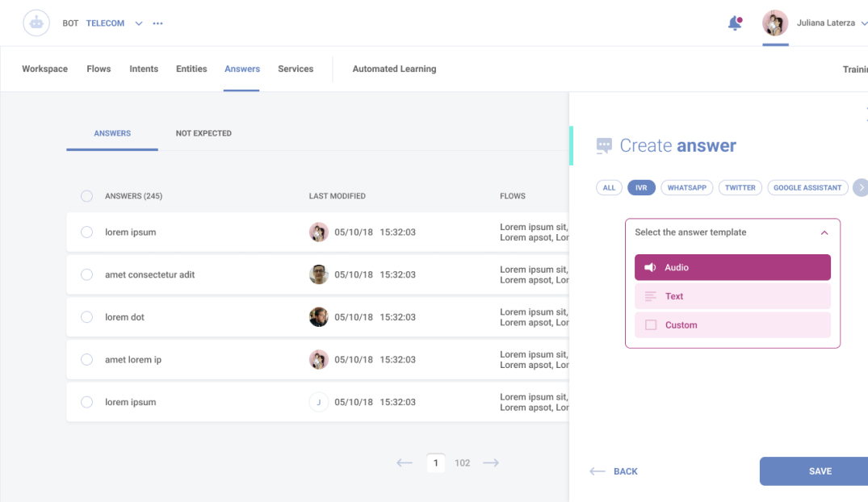Choose the Text template option
This screenshot has width=868, height=502.
tap(732, 296)
